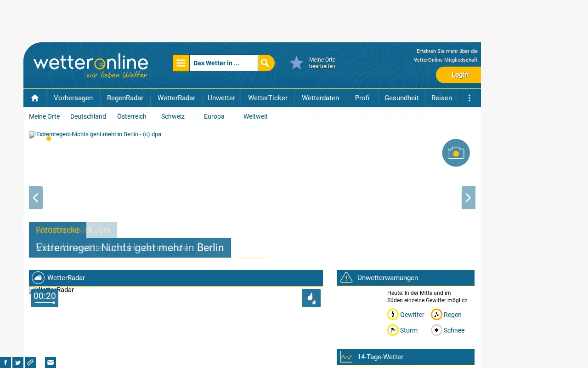Share on Facebook icon
The width and height of the screenshot is (588, 368).
(x=6, y=362)
